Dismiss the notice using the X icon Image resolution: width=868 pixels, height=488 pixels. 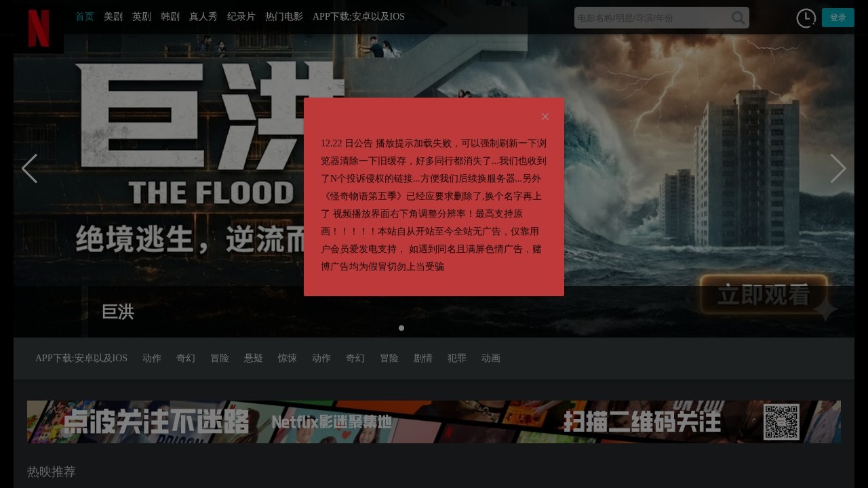tap(545, 117)
